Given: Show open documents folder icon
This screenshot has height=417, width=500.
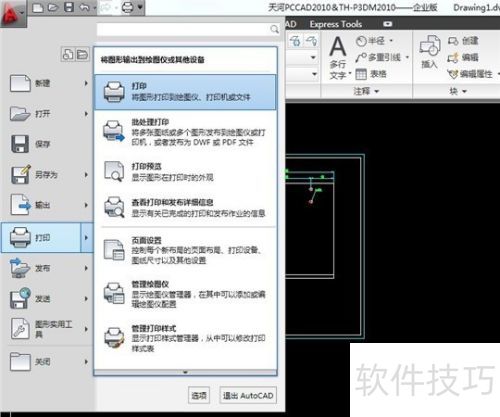Looking at the screenshot, I should pyautogui.click(x=82, y=54).
